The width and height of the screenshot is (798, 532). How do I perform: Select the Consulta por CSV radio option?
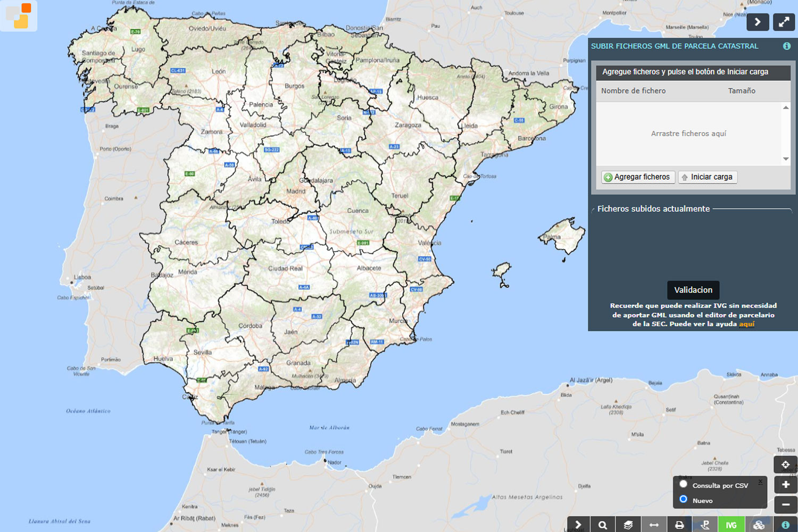point(684,484)
